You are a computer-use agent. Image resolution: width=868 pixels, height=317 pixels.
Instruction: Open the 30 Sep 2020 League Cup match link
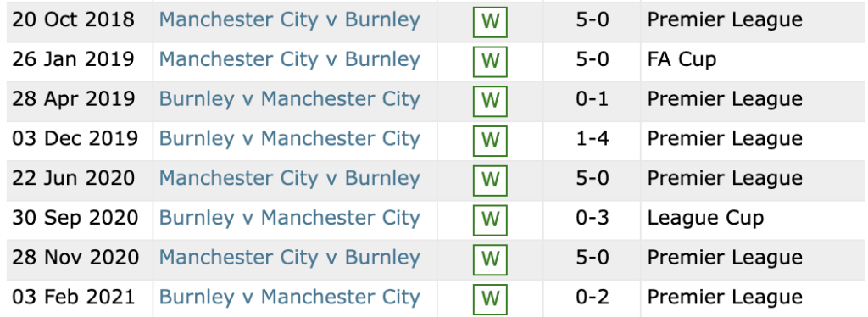(290, 218)
